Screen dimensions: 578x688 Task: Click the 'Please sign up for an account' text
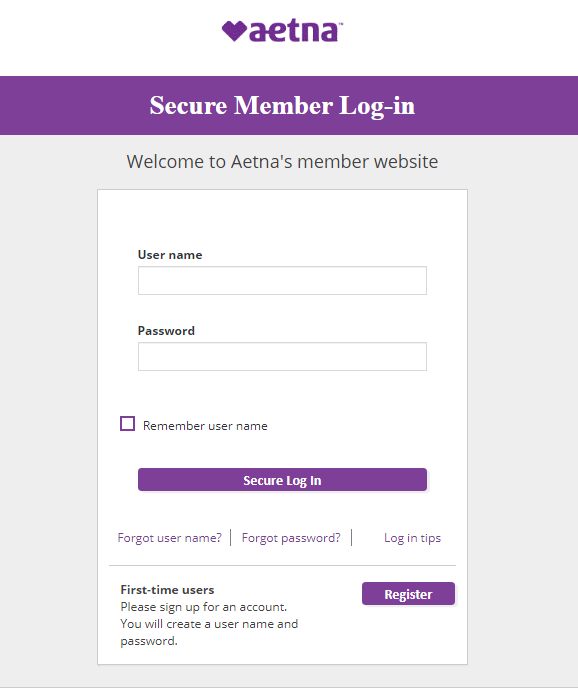(204, 607)
